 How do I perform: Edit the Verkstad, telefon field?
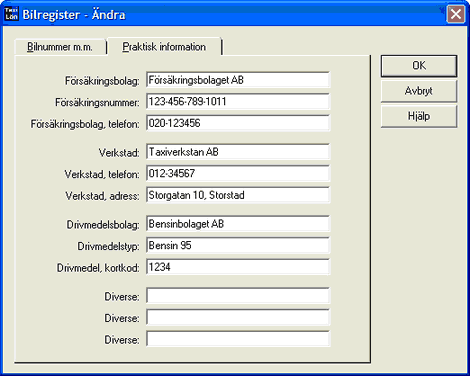pos(238,173)
